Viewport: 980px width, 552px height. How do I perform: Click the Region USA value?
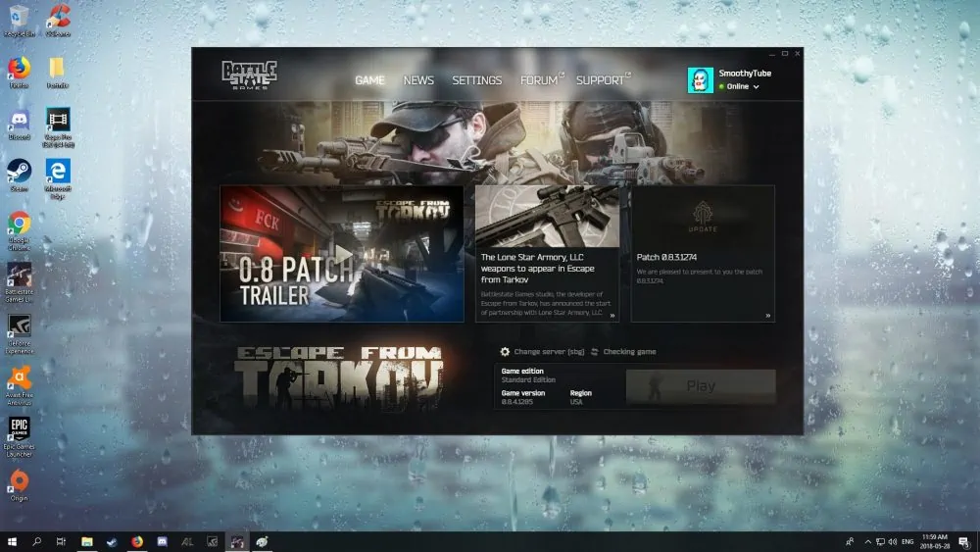(576, 402)
